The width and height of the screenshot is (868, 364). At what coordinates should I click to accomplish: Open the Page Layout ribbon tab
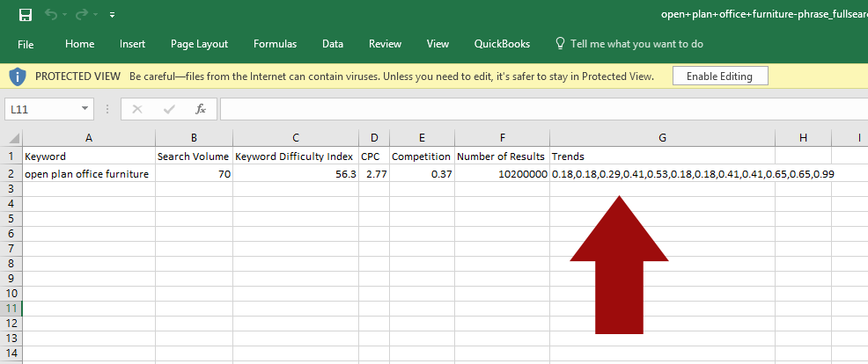click(199, 44)
